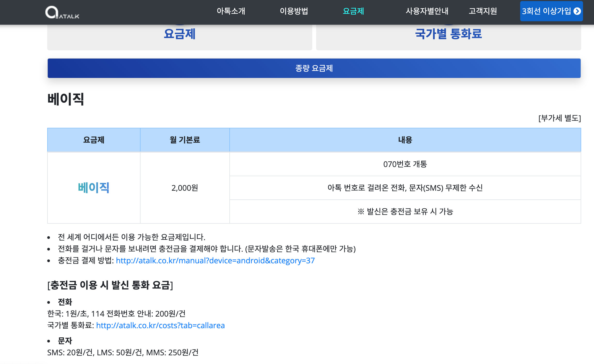This screenshot has width=594, height=364.
Task: Click the 2,000원 price cell
Action: [185, 188]
